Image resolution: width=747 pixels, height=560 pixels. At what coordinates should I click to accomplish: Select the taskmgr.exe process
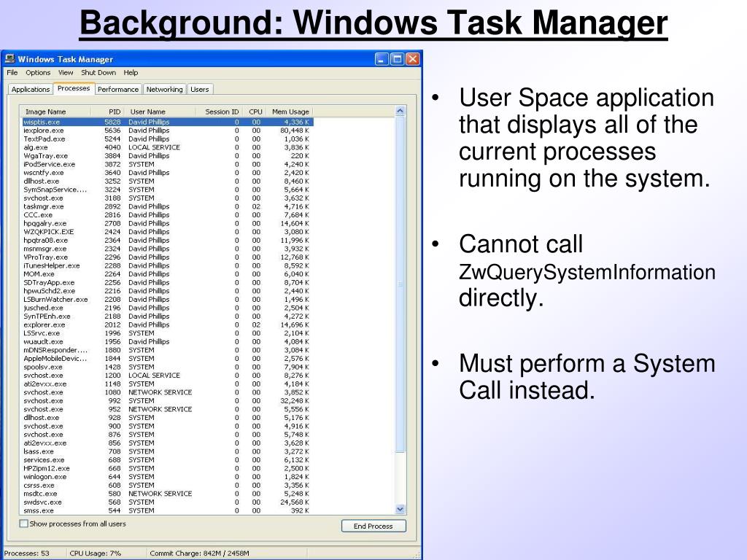tap(168, 206)
